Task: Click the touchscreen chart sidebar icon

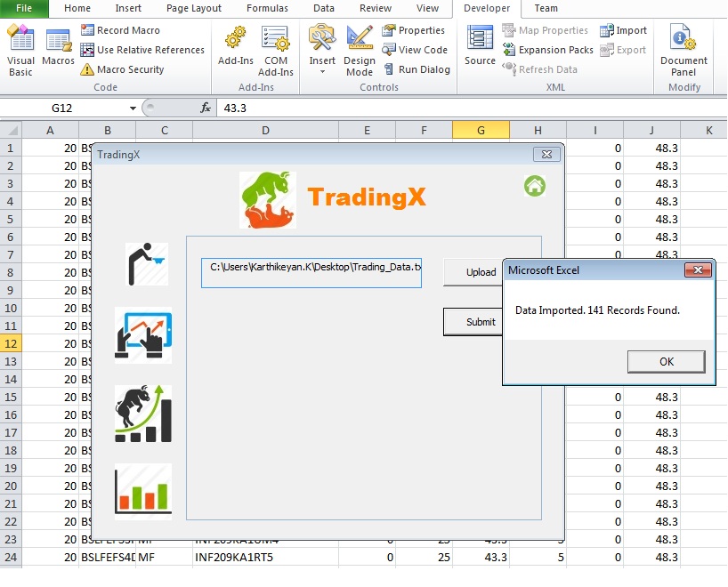Action: coord(143,335)
